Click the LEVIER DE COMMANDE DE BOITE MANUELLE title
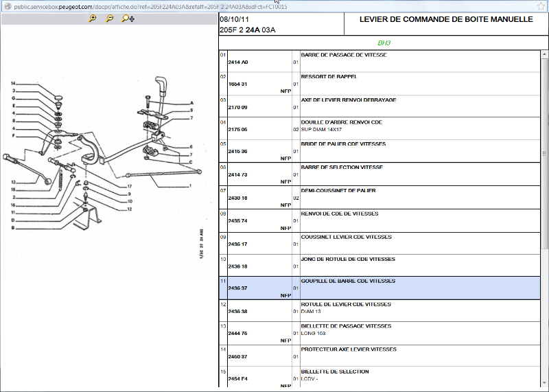 446,19
